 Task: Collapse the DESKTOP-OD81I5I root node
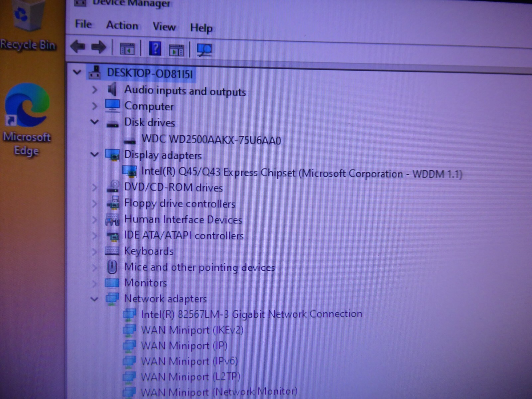point(77,72)
